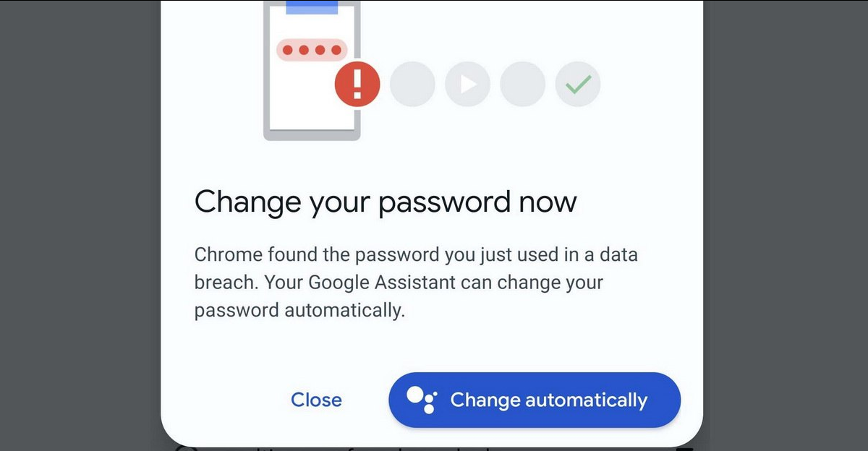The image size is (868, 451).
Task: Click the green checkmark circle icon
Action: pos(577,85)
